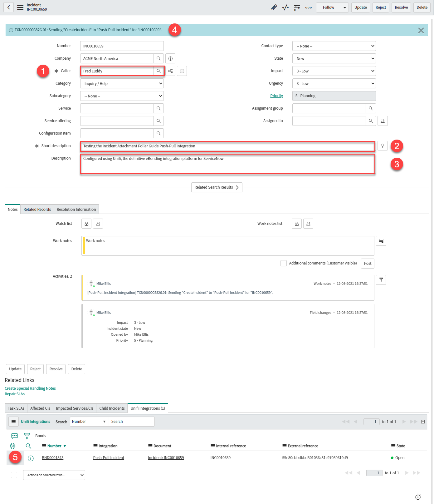
Task: Click the Short description lightbulb suggestion icon
Action: pos(383,146)
